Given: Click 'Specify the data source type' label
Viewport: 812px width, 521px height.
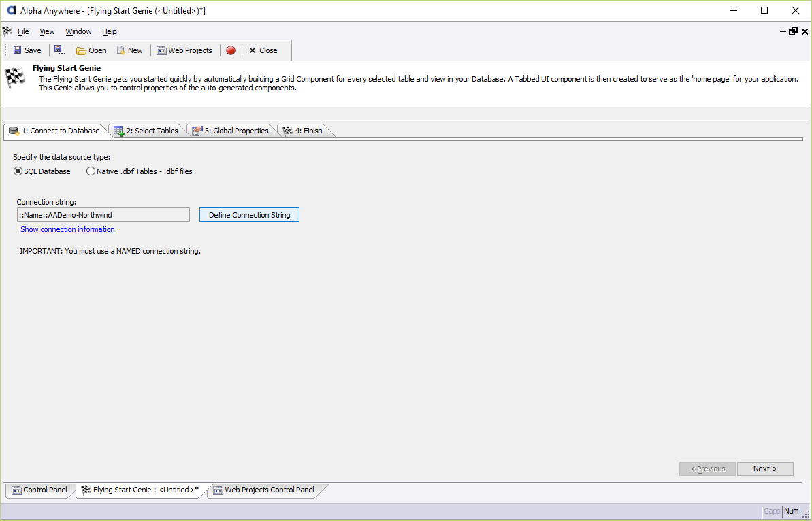Looking at the screenshot, I should click(x=62, y=157).
